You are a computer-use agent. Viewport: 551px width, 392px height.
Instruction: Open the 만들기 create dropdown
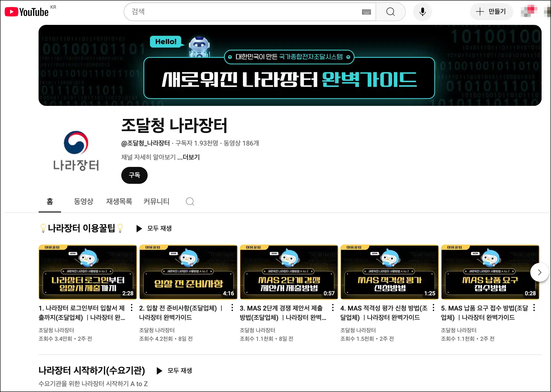click(x=491, y=12)
